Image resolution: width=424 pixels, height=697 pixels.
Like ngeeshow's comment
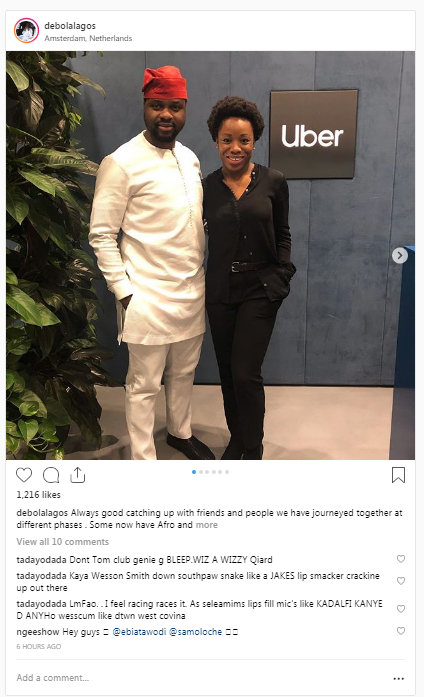[x=401, y=630]
